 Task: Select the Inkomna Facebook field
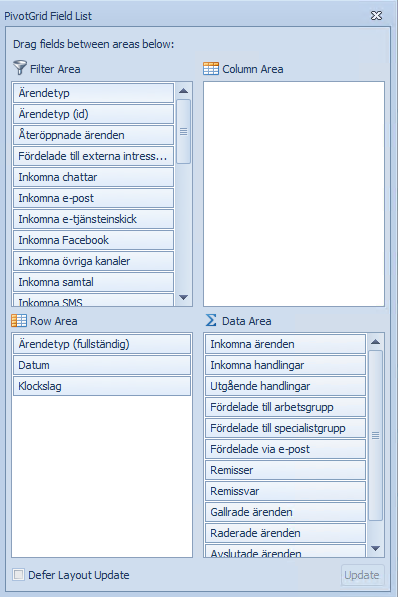93,240
